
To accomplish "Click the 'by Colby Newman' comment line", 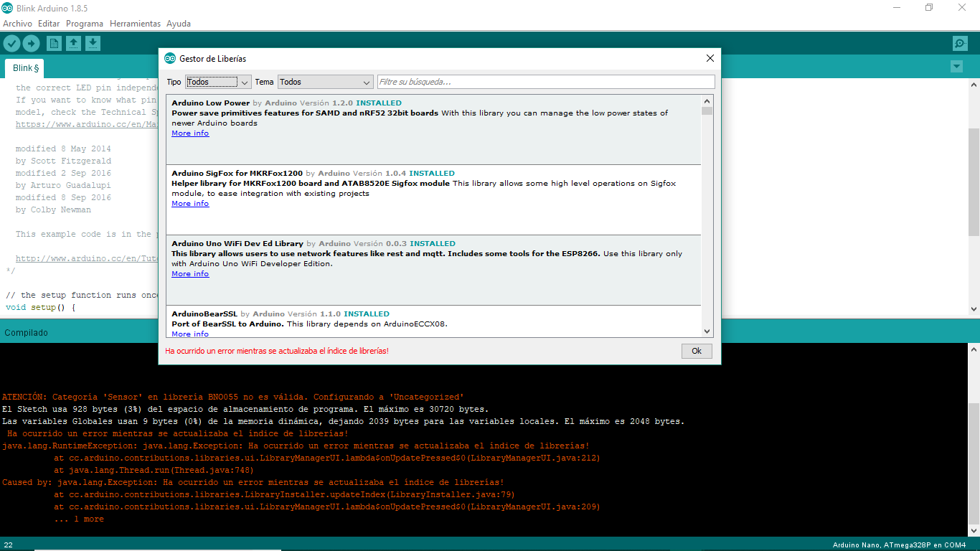I will (x=53, y=209).
